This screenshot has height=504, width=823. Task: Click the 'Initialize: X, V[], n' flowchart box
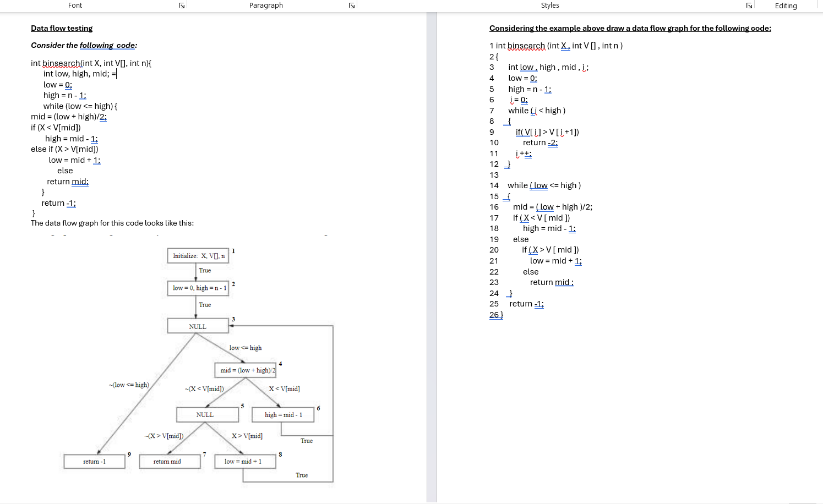[198, 255]
